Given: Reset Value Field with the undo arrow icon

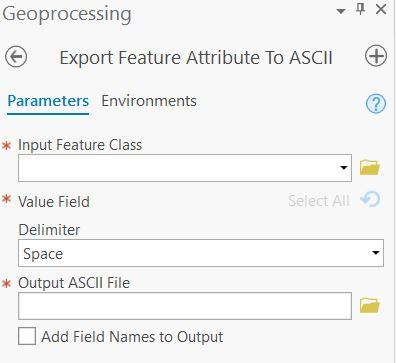Looking at the screenshot, I should [371, 200].
